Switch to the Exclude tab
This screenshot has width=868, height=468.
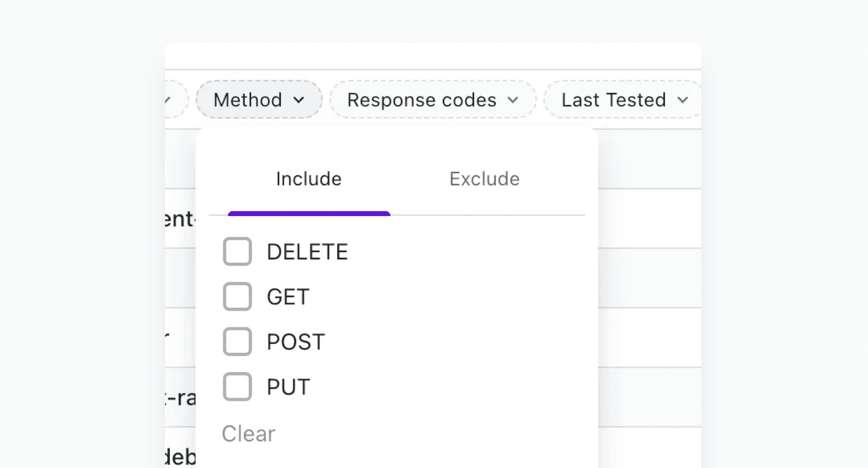(484, 178)
